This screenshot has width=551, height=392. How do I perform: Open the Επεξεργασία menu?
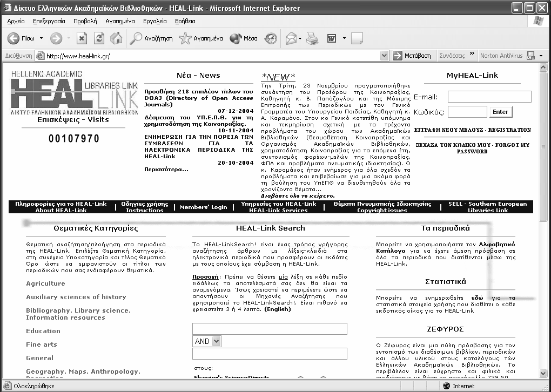pos(49,21)
